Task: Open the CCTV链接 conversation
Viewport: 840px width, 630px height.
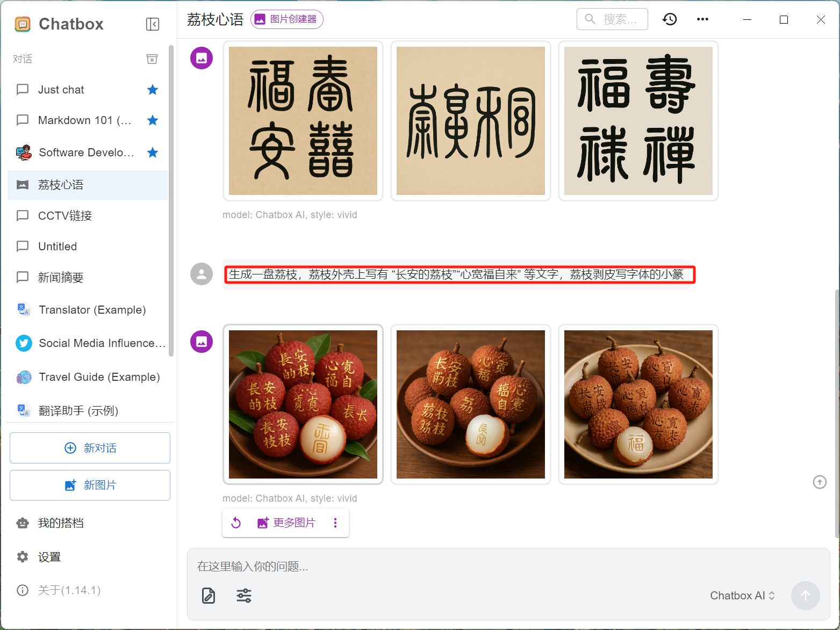Action: coord(88,216)
